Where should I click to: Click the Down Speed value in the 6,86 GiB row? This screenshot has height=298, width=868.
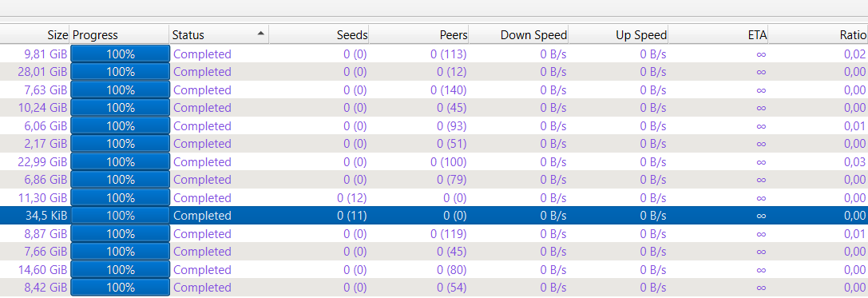tap(553, 180)
